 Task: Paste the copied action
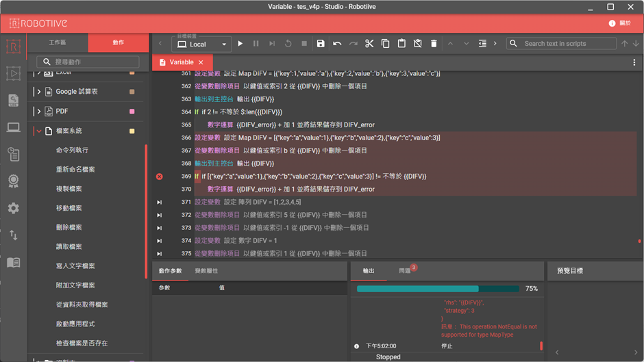(x=401, y=44)
